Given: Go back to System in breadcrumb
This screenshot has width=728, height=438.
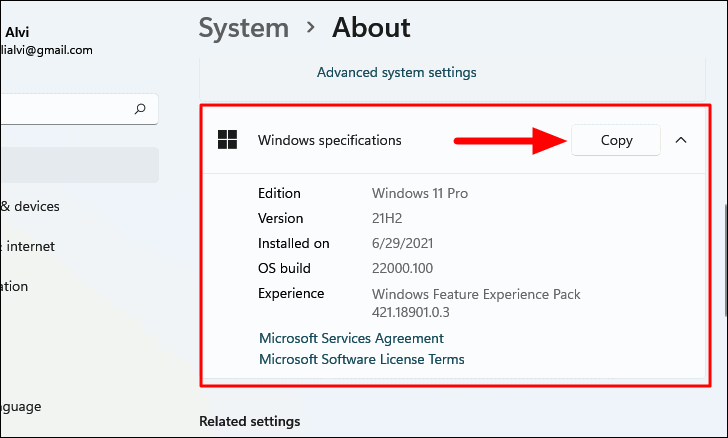Looking at the screenshot, I should 244,28.
